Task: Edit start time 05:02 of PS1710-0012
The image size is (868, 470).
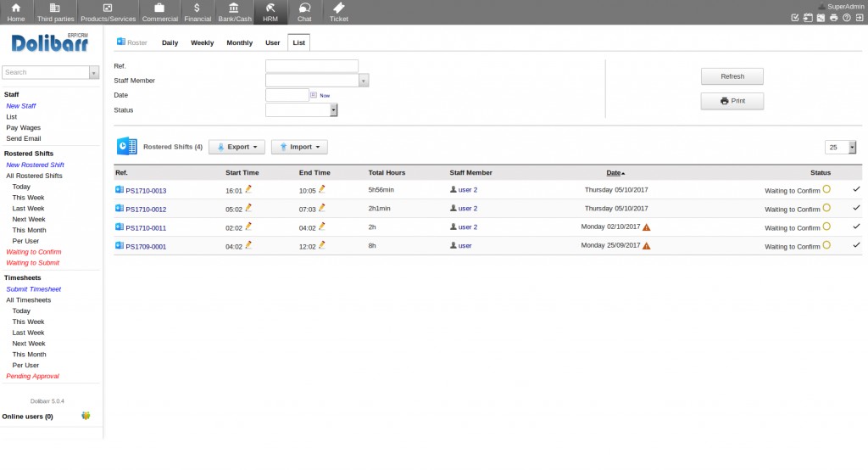Action: 248,208
